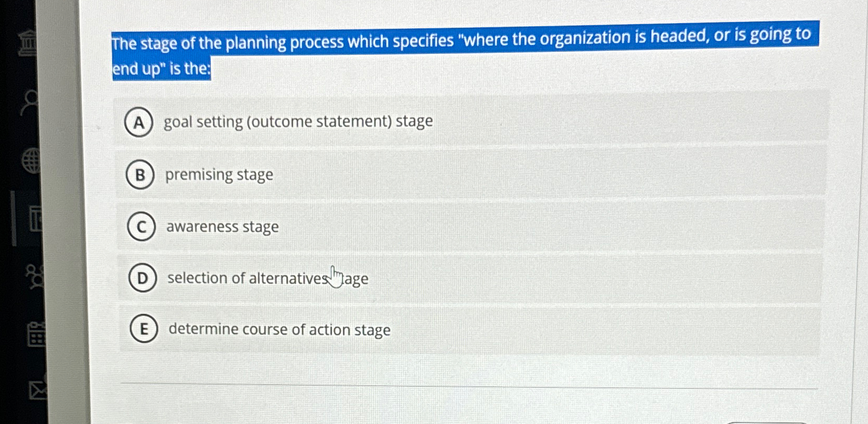Click option 'premising stage'

pyautogui.click(x=218, y=175)
